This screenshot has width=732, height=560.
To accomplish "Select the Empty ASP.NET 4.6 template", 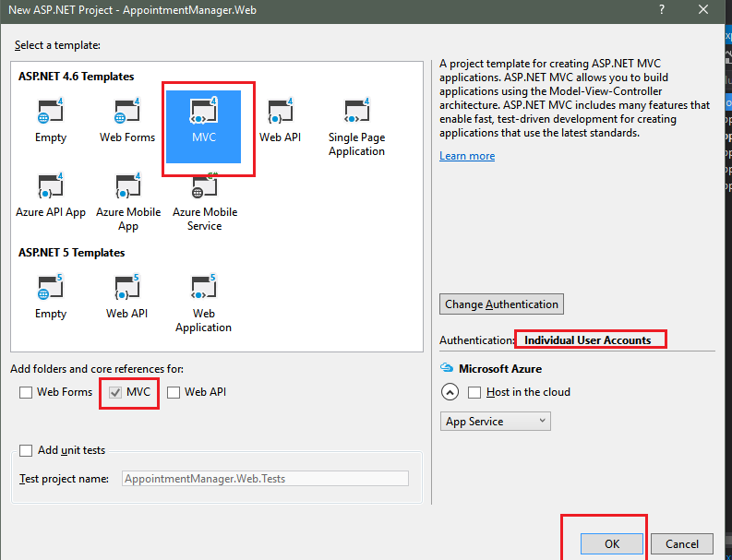I will (x=50, y=121).
